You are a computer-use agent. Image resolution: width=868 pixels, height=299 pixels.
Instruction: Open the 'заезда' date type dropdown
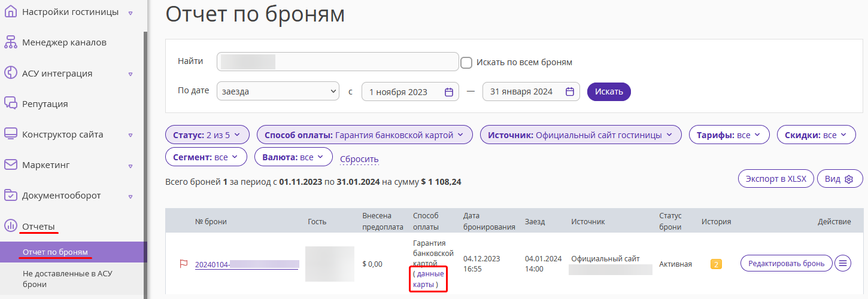tap(278, 91)
